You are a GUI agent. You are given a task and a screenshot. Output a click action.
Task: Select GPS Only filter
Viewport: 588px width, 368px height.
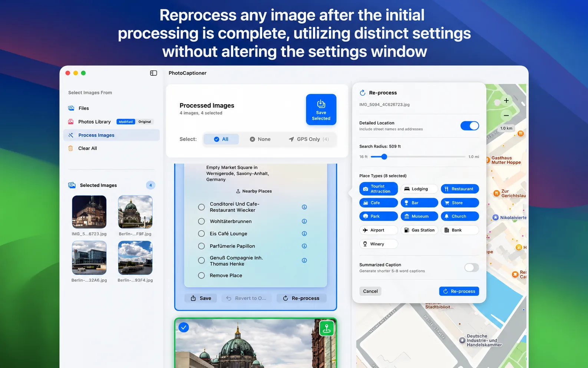pos(308,139)
